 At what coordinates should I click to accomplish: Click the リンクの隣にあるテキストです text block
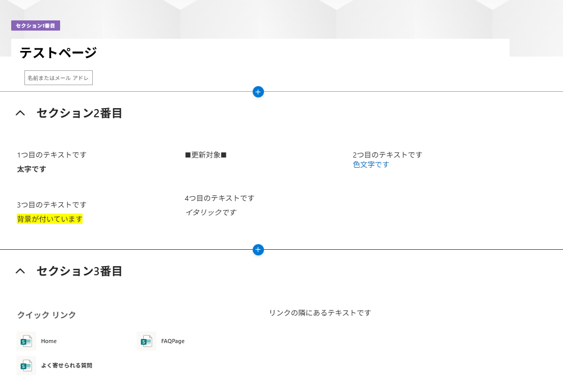pyautogui.click(x=320, y=312)
